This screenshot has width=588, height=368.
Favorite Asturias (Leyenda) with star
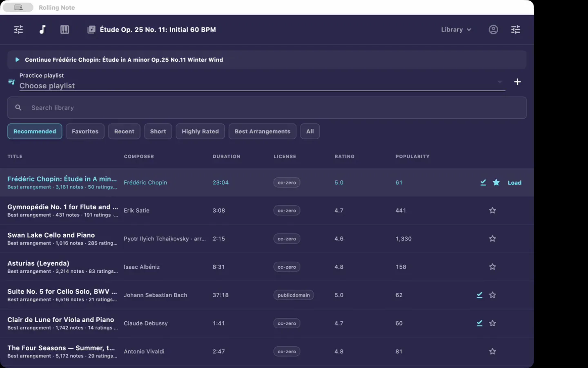click(492, 267)
